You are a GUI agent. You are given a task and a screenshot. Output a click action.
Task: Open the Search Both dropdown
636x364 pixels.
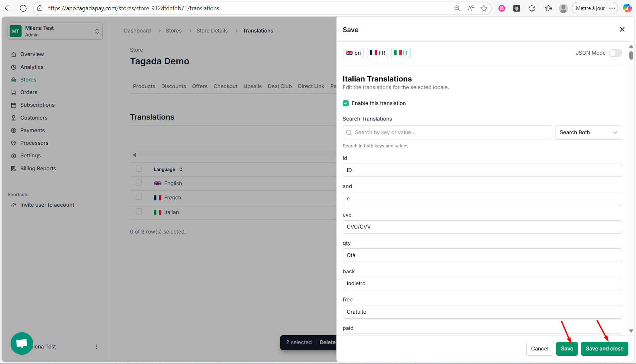(588, 132)
